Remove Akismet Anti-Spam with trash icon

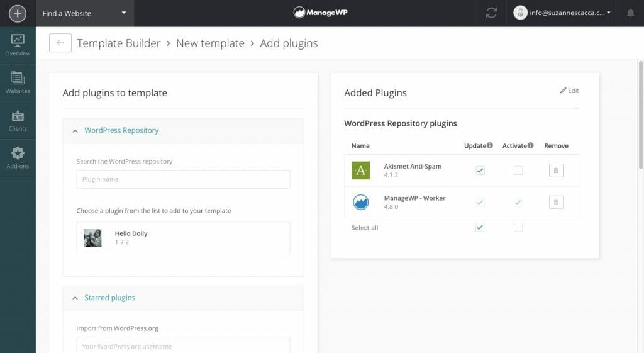(x=556, y=171)
